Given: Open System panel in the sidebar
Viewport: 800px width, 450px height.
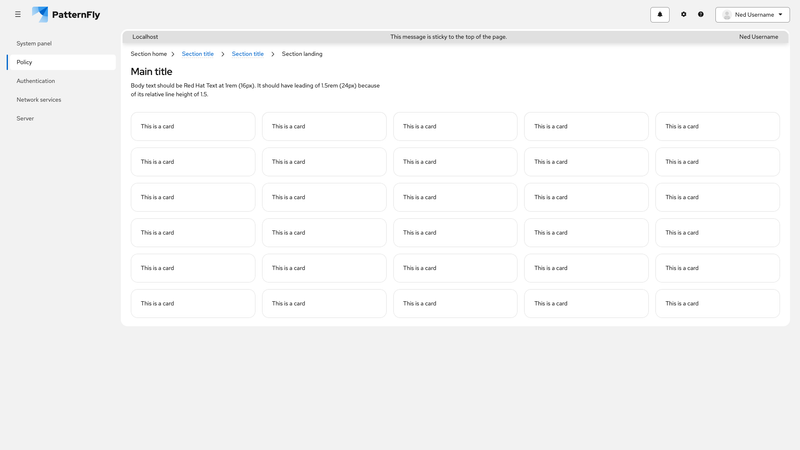Looking at the screenshot, I should pos(61,43).
